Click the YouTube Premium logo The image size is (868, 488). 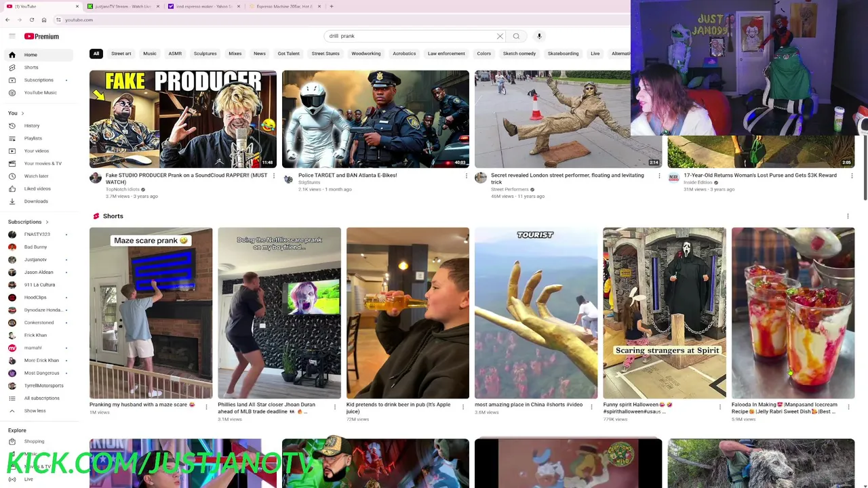point(42,36)
